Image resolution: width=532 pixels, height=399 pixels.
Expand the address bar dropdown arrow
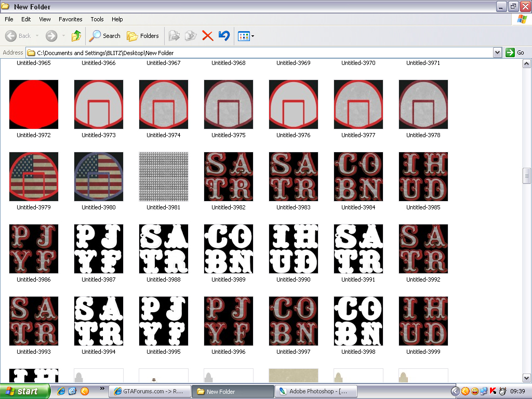497,52
